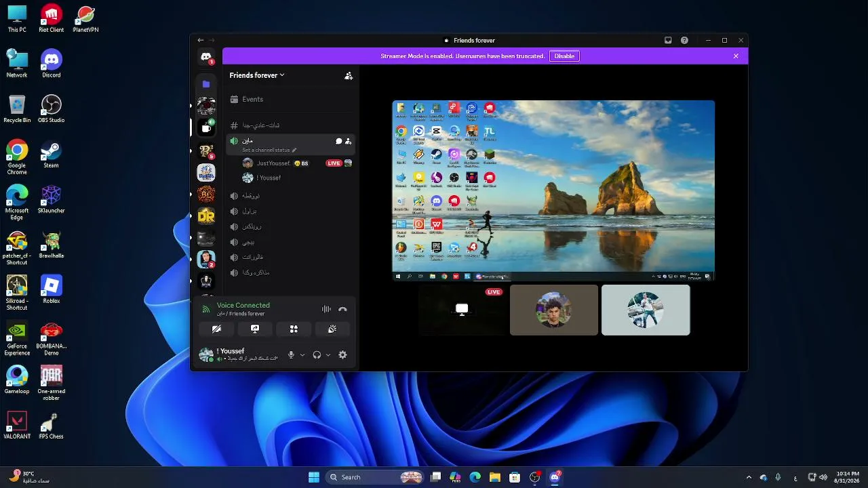
Task: Toggle the camera on in voice panel
Action: tap(216, 329)
